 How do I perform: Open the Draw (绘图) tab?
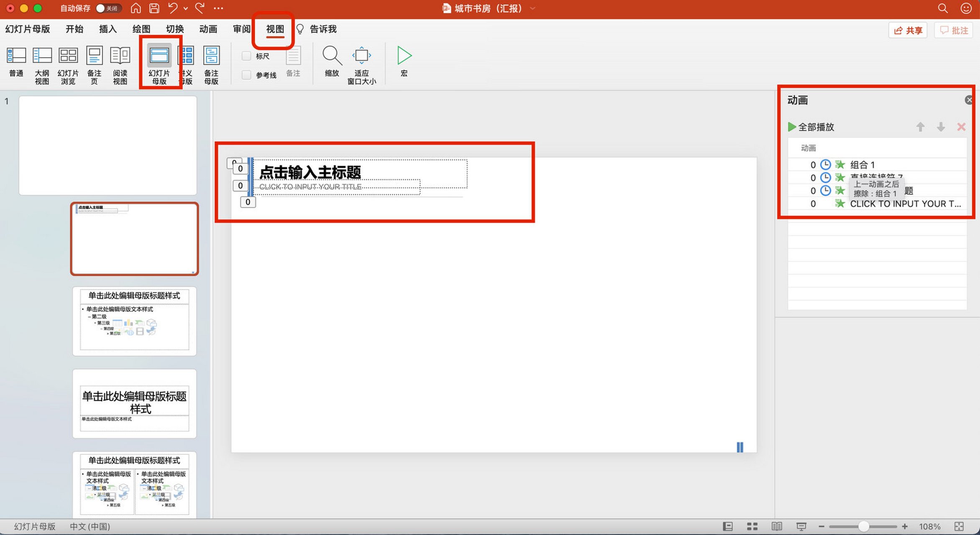tap(141, 29)
